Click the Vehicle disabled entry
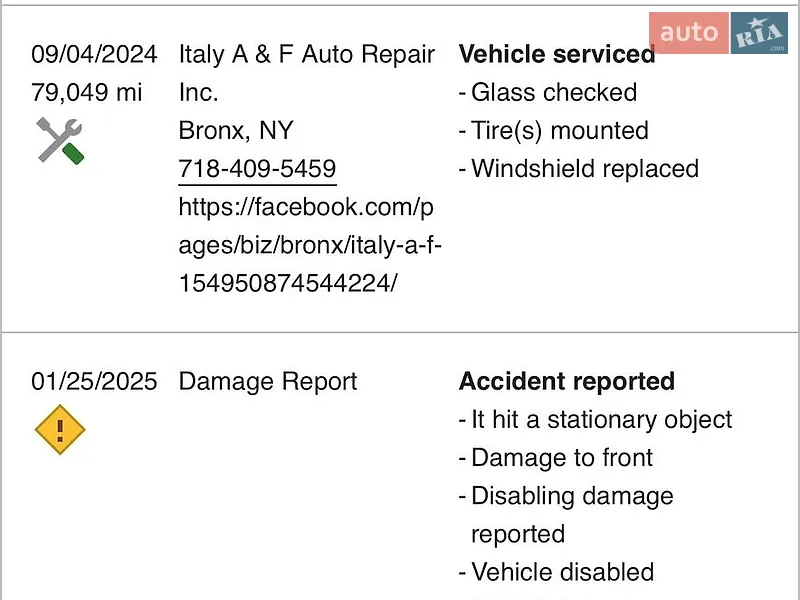 556,572
